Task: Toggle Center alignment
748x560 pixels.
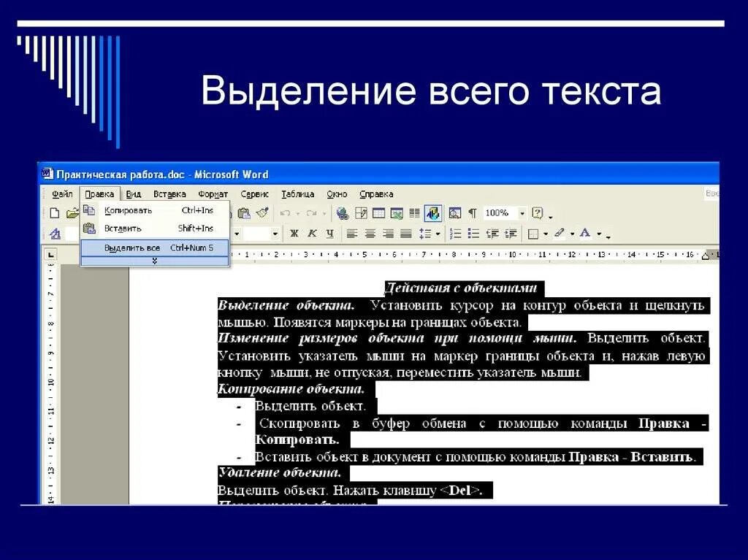Action: 370,234
